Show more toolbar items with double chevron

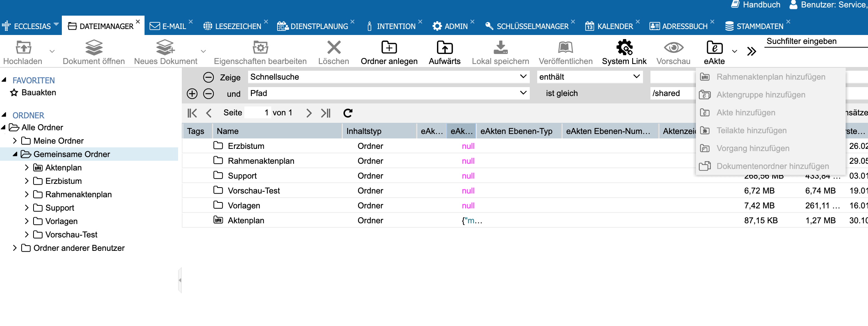coord(752,51)
